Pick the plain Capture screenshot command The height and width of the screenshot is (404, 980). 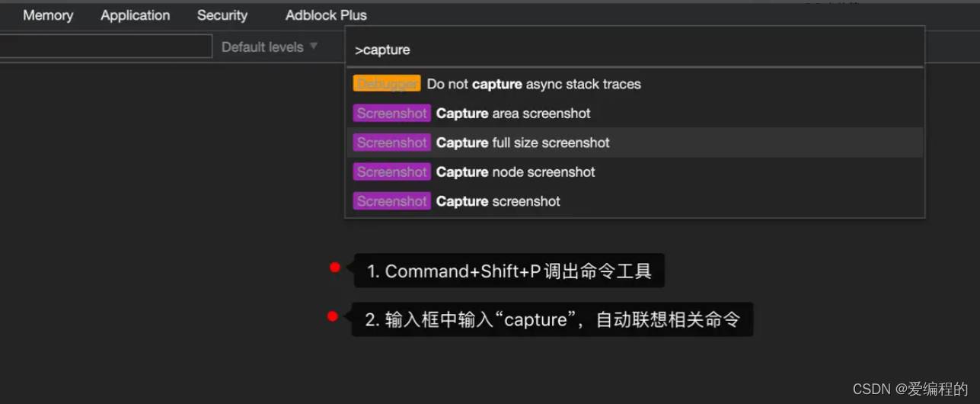click(x=635, y=201)
